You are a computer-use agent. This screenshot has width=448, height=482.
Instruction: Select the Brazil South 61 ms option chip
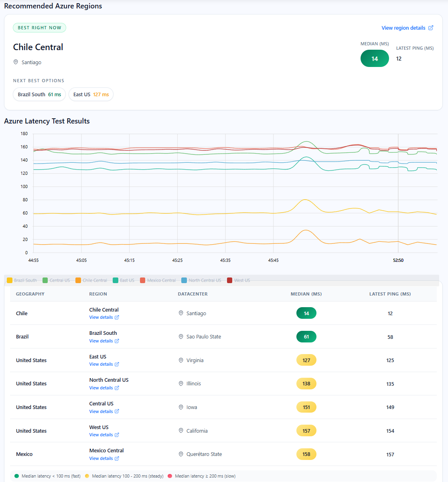click(39, 95)
